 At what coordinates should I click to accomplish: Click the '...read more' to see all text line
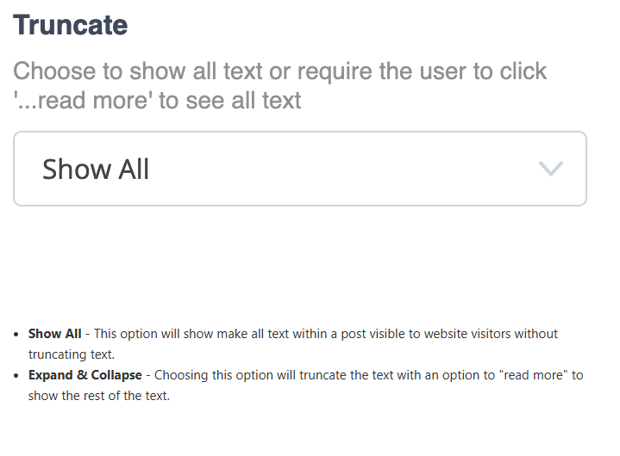click(157, 100)
